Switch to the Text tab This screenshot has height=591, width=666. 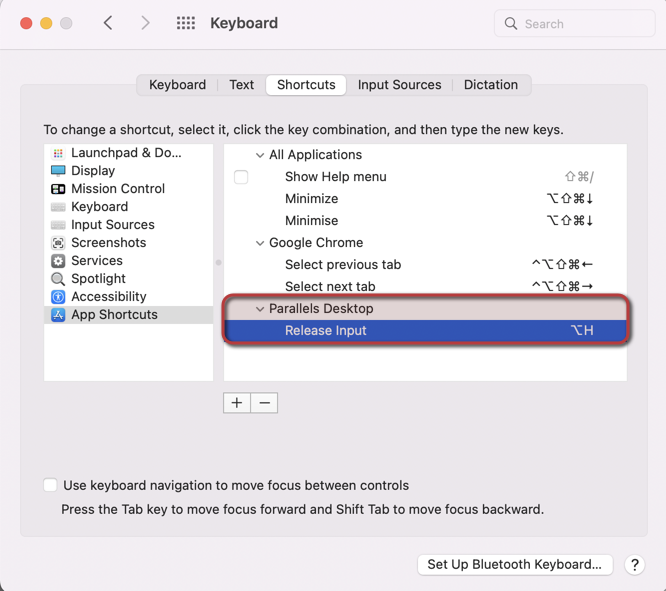tap(242, 85)
